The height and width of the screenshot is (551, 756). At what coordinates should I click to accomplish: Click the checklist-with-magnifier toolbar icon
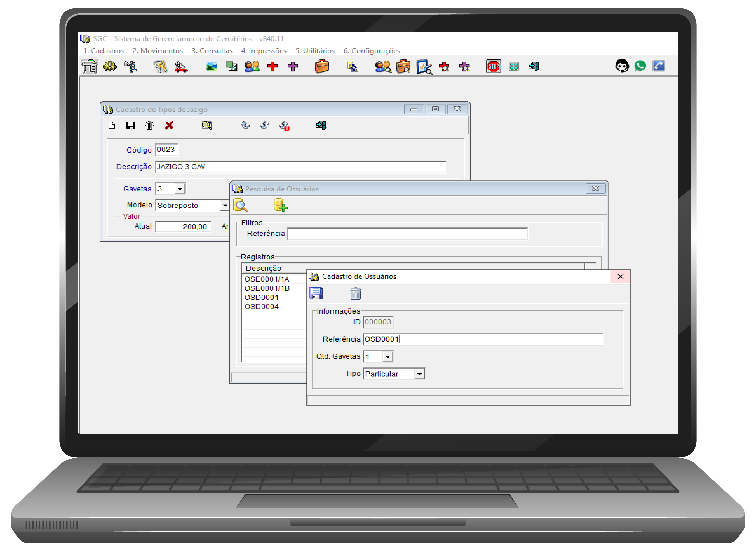pos(424,67)
